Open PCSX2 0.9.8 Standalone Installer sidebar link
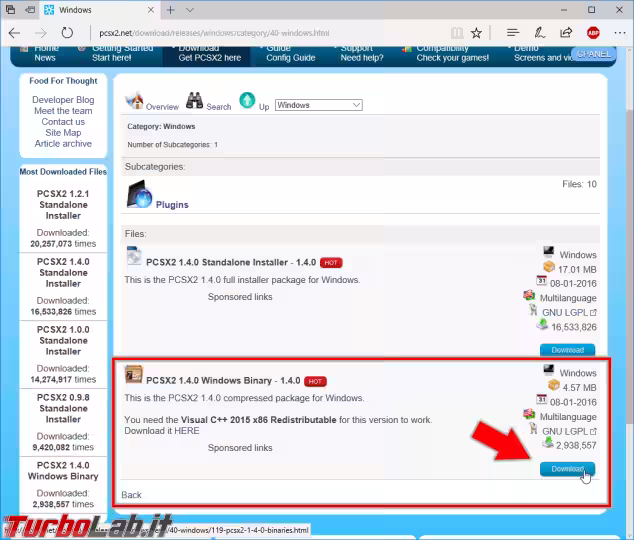The width and height of the screenshot is (634, 540). [x=63, y=408]
